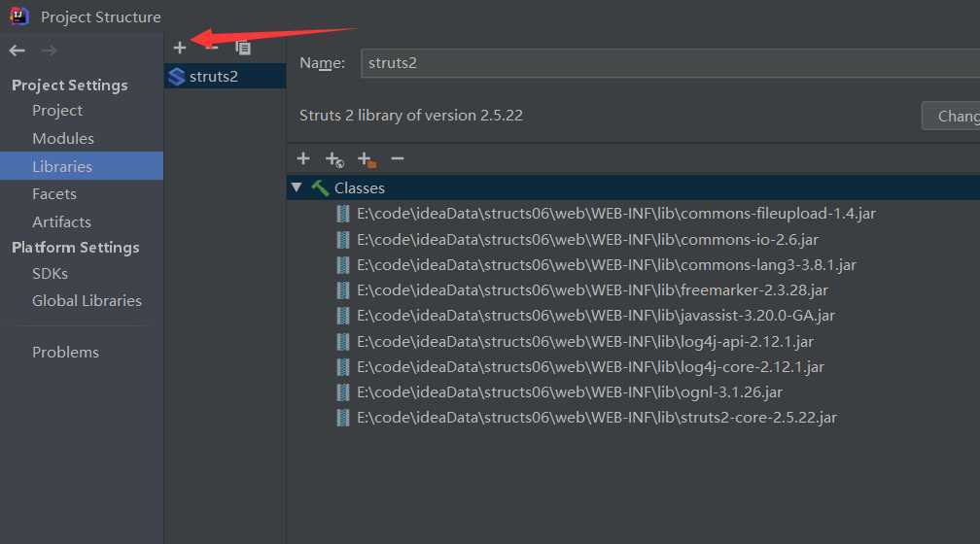Click 'Struts 2 library of version 2.5.22' text
Image resolution: width=980 pixels, height=544 pixels.
[410, 116]
